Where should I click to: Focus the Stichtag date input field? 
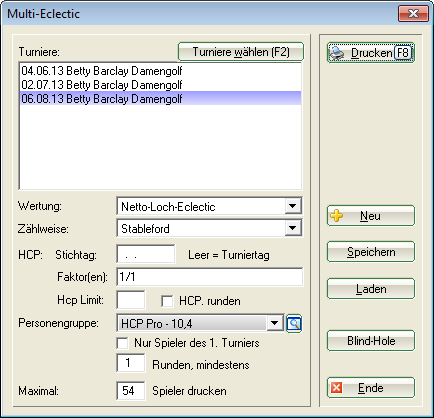tap(146, 255)
